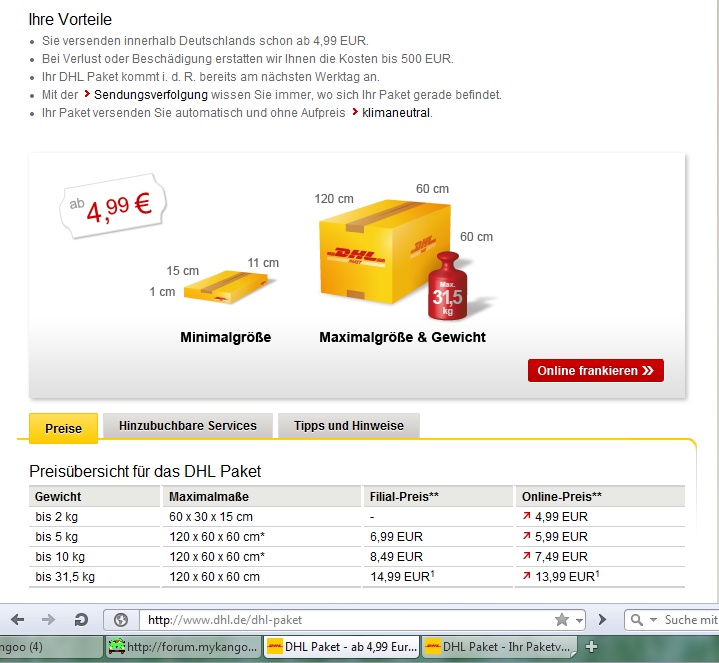Open the Tipps und Hinweise tab

tap(349, 425)
